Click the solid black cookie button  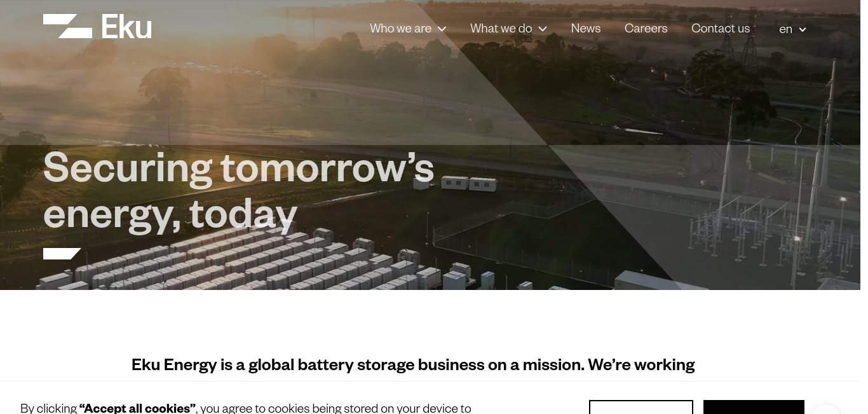pos(754,407)
